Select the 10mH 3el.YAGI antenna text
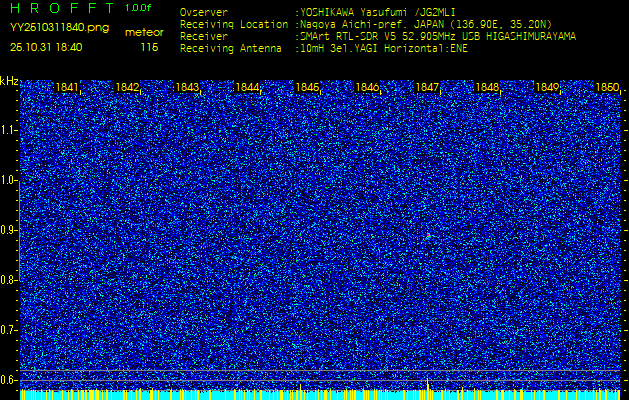 click(x=381, y=49)
